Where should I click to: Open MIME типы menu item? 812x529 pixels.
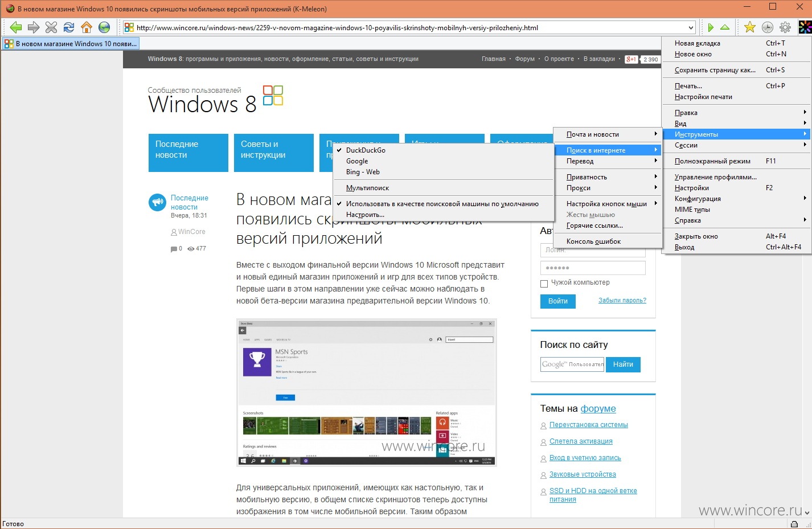(x=737, y=210)
